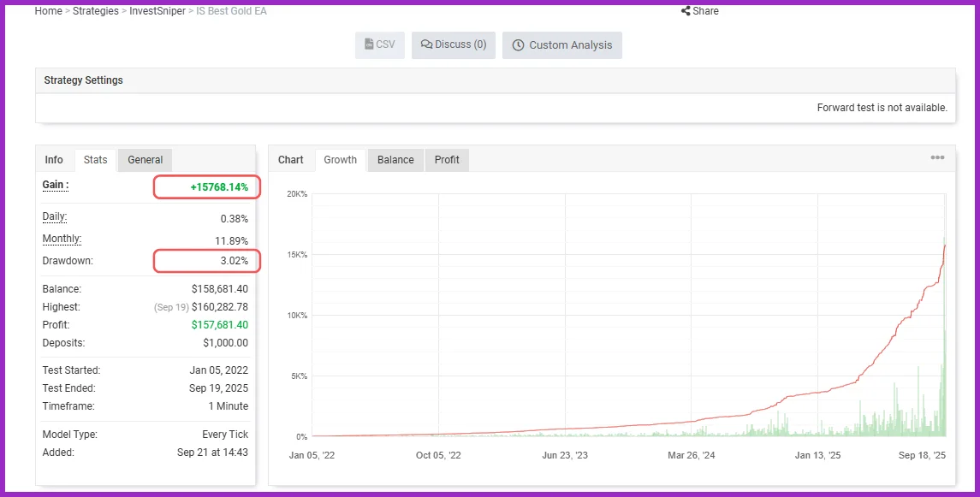This screenshot has width=980, height=497.
Task: Open Strategies breadcrumb link
Action: (95, 11)
